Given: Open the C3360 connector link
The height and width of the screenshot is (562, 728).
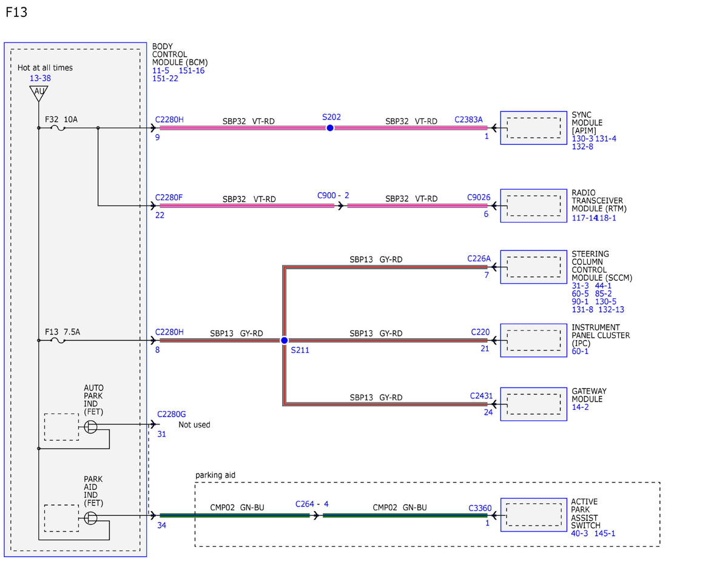Looking at the screenshot, I should tap(480, 508).
